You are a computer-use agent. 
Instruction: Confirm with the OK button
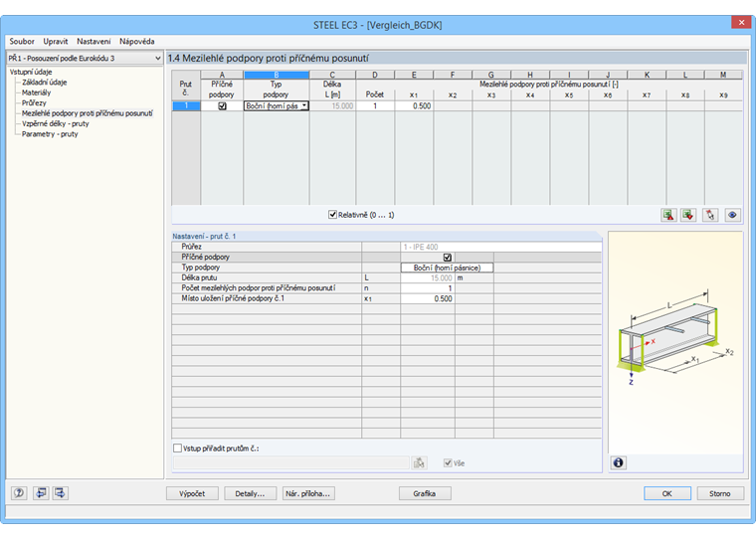666,493
